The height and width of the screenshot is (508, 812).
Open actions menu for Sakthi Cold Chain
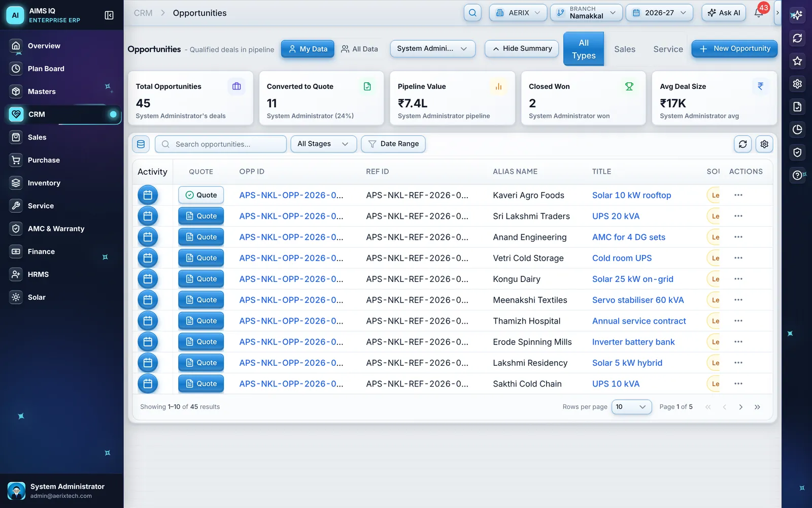coord(738,384)
